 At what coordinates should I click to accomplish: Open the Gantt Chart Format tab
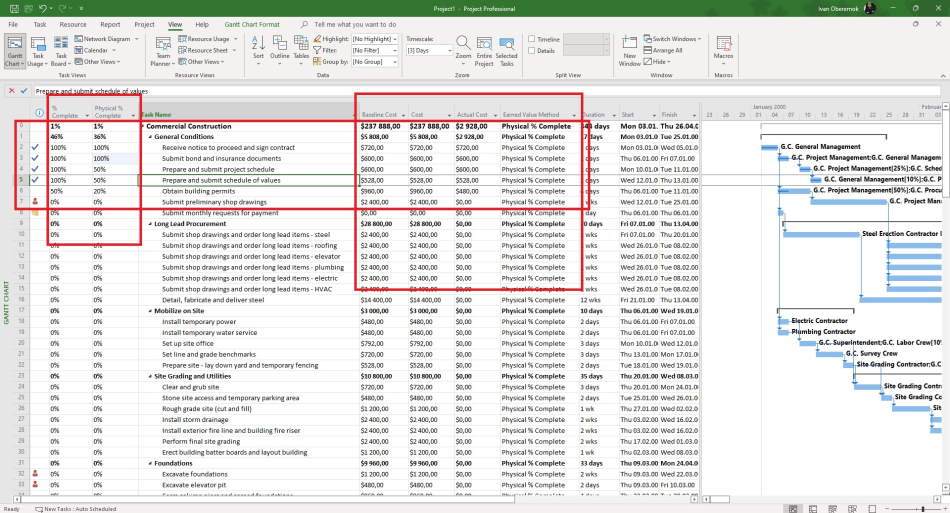pos(252,24)
